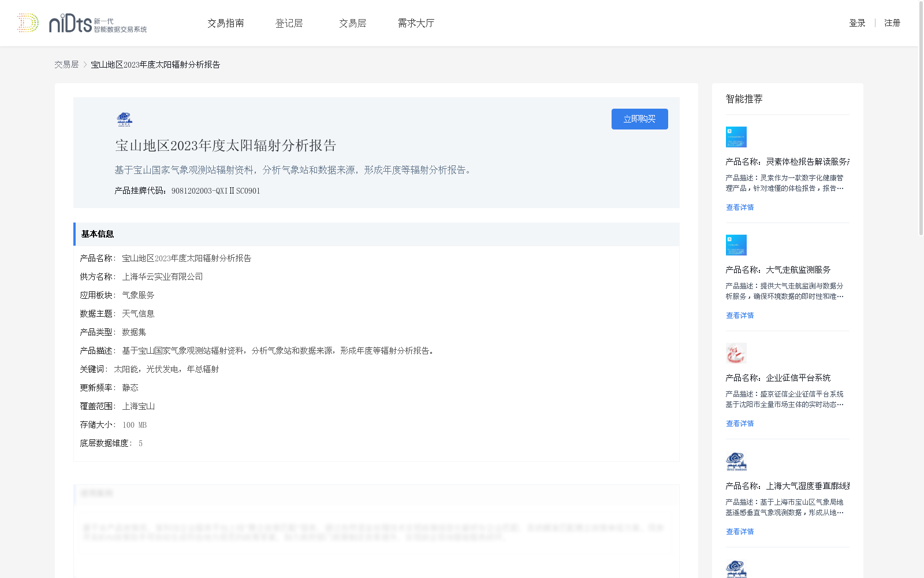Click the page vertical scrollbar
The width and height of the screenshot is (924, 578).
click(921, 118)
